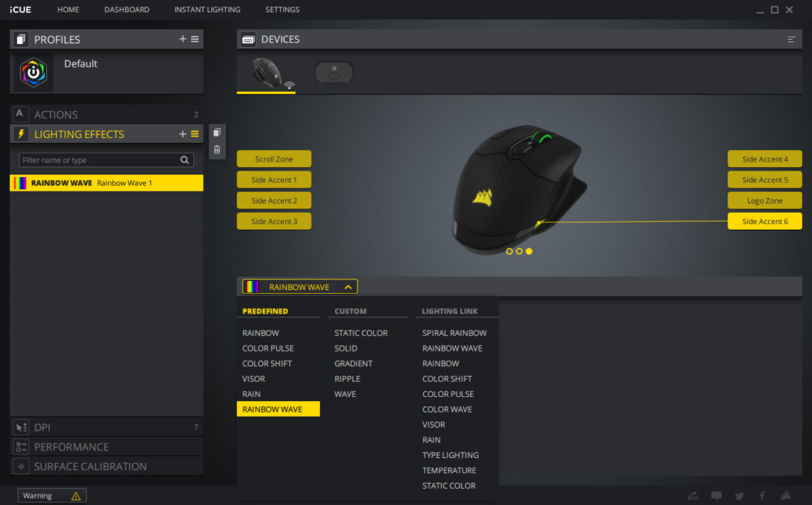This screenshot has width=812, height=505.
Task: Open the Settings menu
Action: point(283,9)
